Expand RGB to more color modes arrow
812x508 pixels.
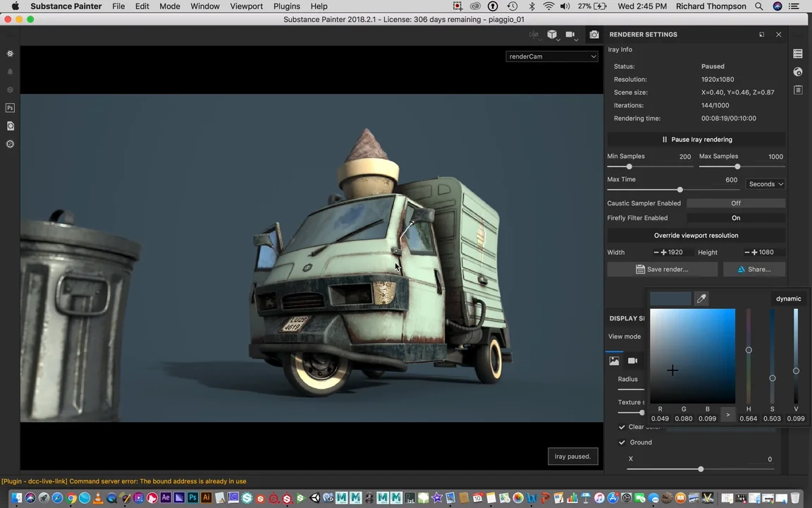coord(727,415)
